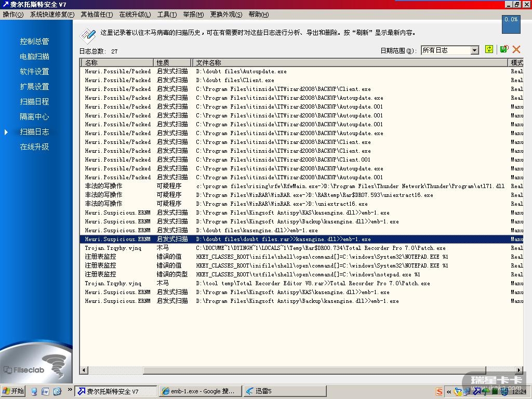Click the Filseclab logo in sidebar

click(34, 367)
